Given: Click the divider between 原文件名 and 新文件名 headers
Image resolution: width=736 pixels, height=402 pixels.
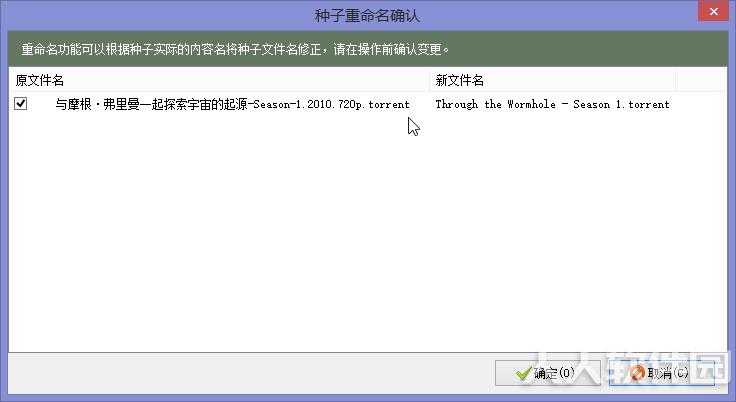Looking at the screenshot, I should [429, 80].
